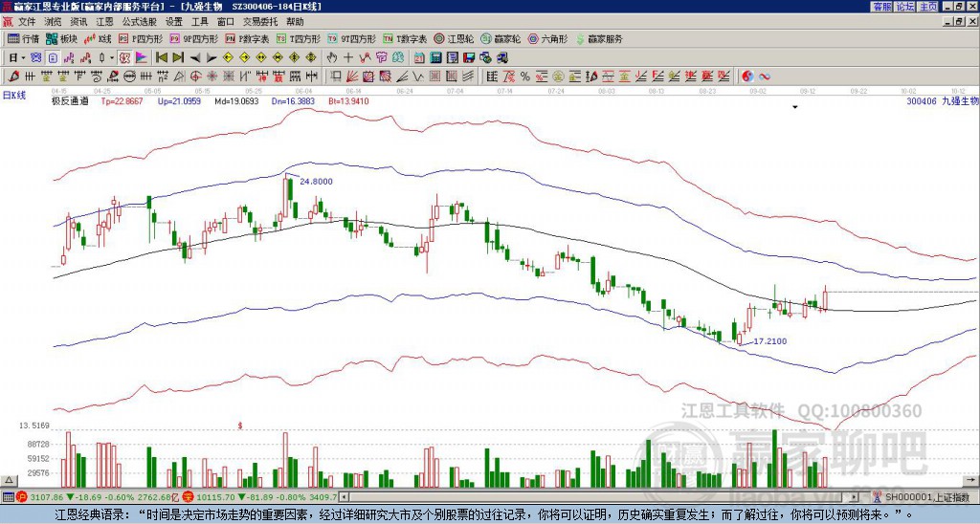Open the 交易委托 menu
The image size is (980, 524).
pos(260,22)
